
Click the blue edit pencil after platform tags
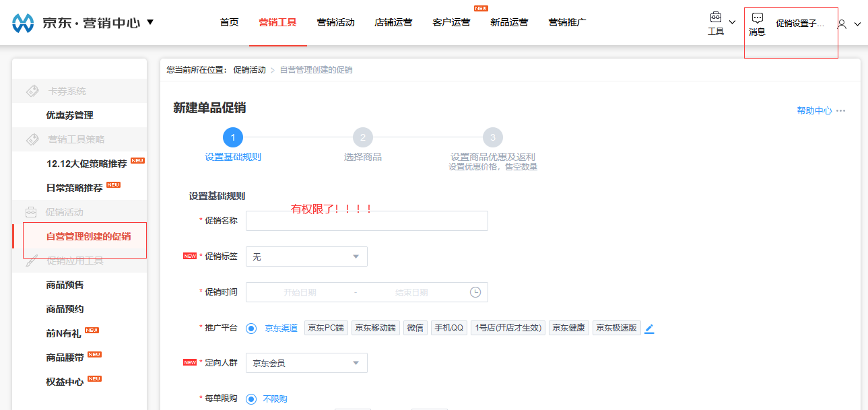point(649,329)
